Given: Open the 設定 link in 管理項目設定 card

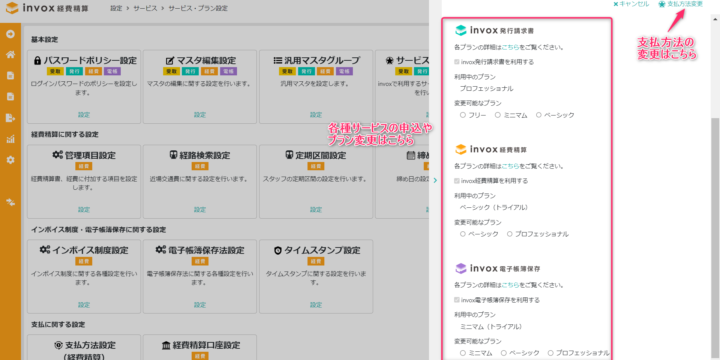Looking at the screenshot, I should point(84,209).
